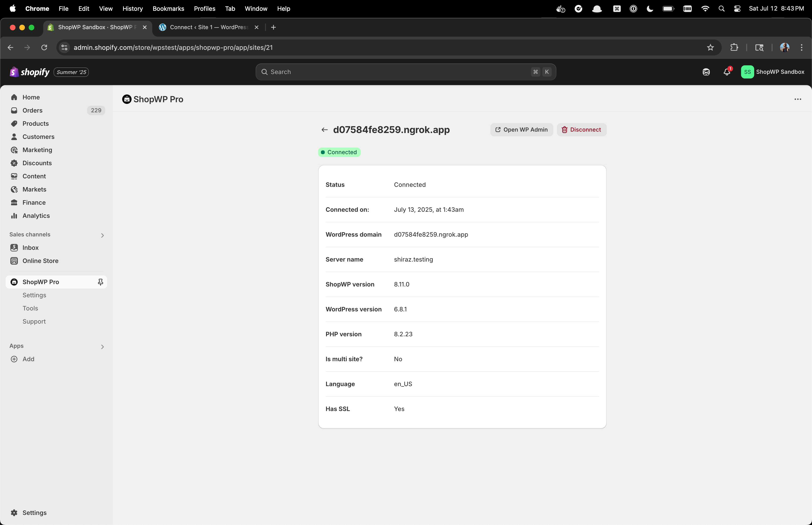
Task: Open the Profiles menu
Action: click(204, 8)
